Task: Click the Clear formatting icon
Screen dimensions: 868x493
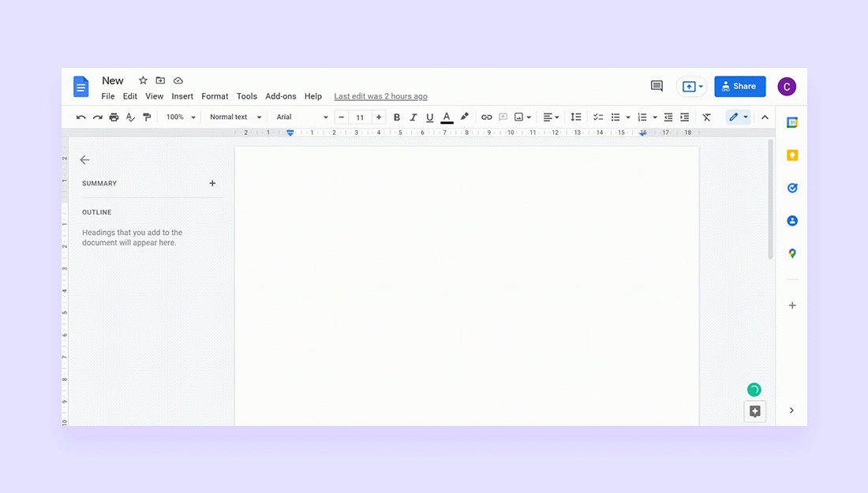Action: (706, 118)
